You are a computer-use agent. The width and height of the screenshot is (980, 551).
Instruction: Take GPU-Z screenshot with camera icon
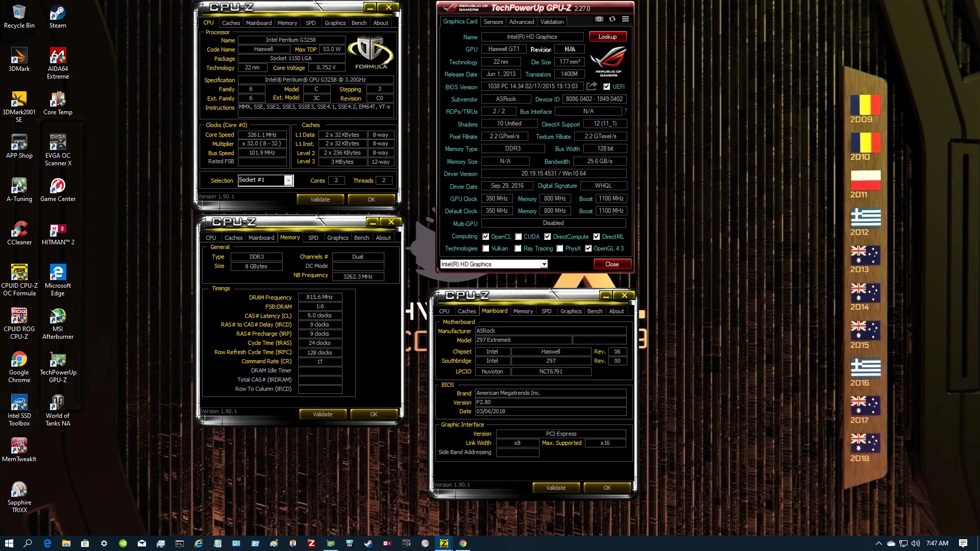tap(599, 19)
